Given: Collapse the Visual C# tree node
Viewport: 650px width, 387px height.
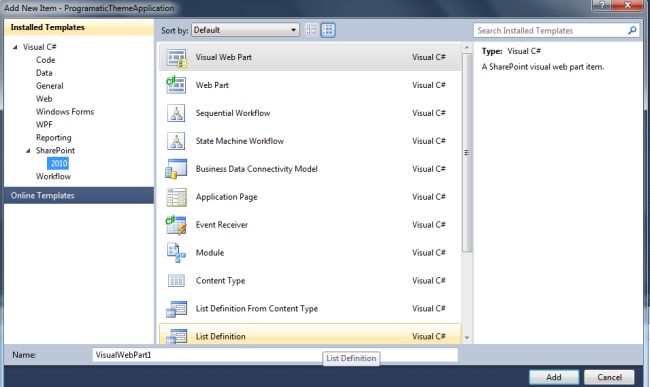Looking at the screenshot, I should [15, 47].
